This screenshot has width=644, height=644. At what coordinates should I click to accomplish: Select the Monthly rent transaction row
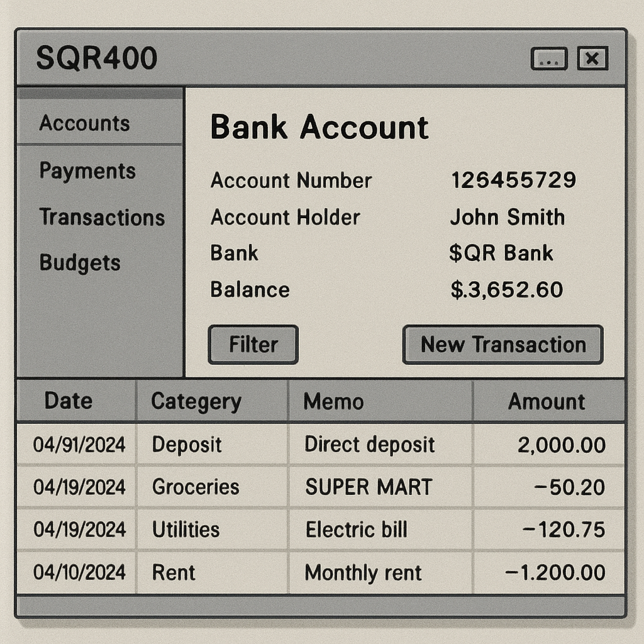(363, 573)
